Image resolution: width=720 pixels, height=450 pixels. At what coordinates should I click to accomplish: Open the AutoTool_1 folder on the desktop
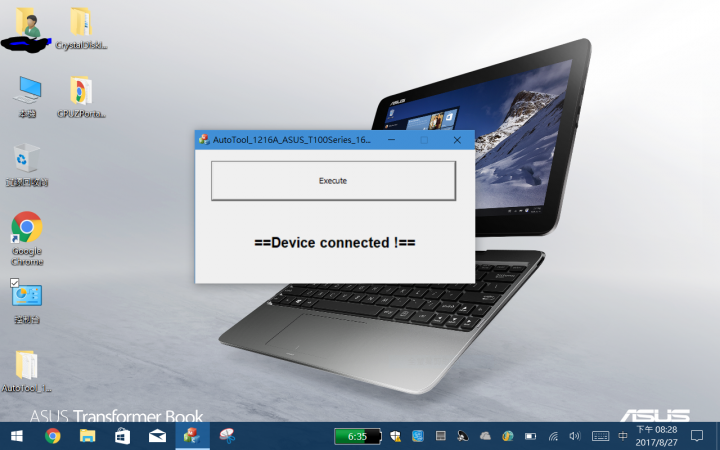point(27,371)
